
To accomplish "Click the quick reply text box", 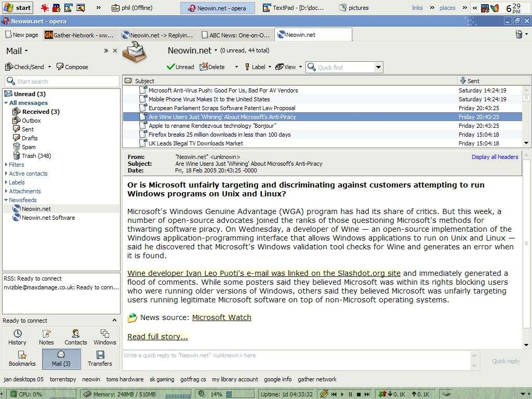I will (x=296, y=361).
